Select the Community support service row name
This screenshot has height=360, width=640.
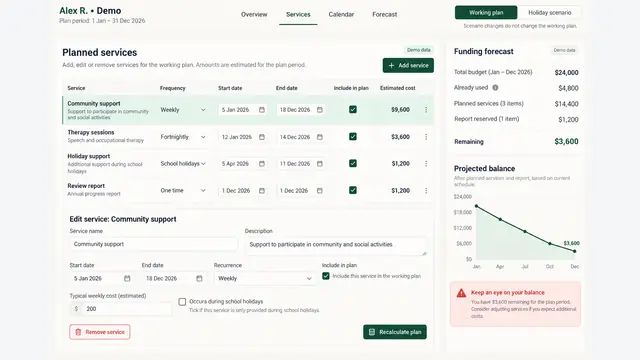point(94,104)
